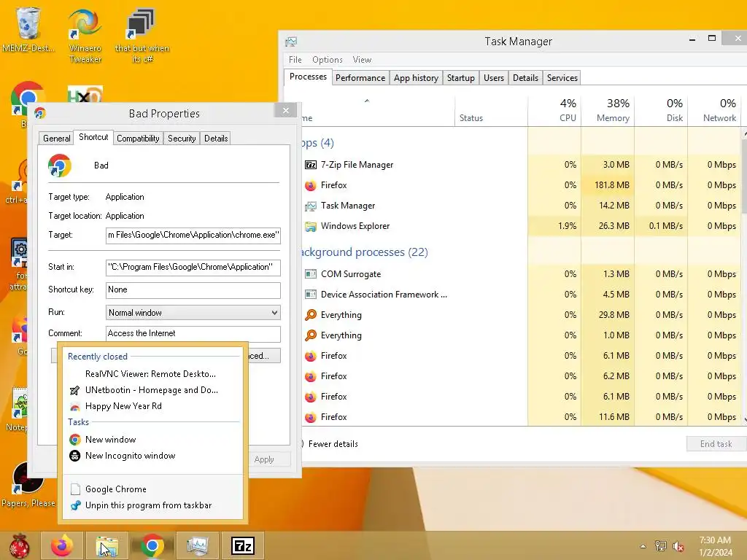Screen dimensions: 747x560
Task: Click the New Incognito window icon
Action: 75,456
